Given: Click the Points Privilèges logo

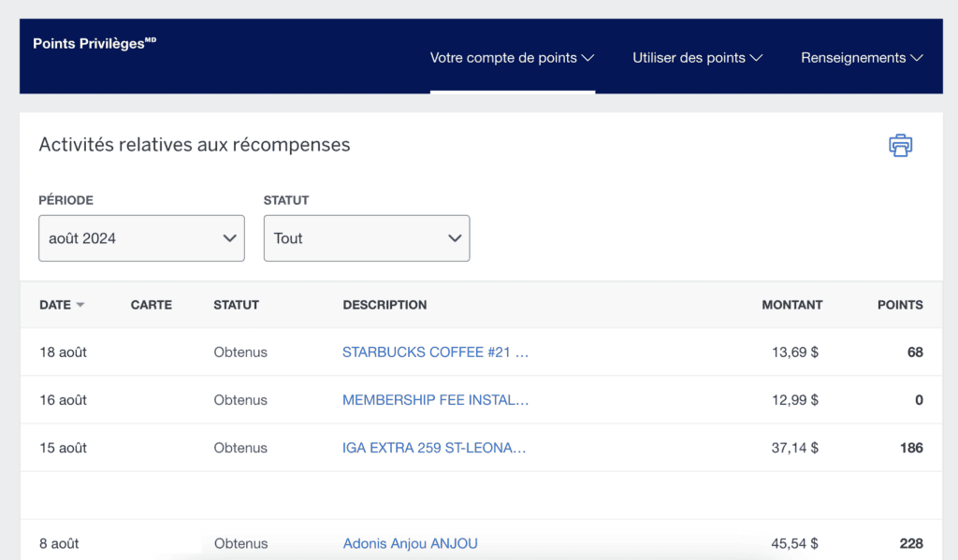Looking at the screenshot, I should coord(94,43).
